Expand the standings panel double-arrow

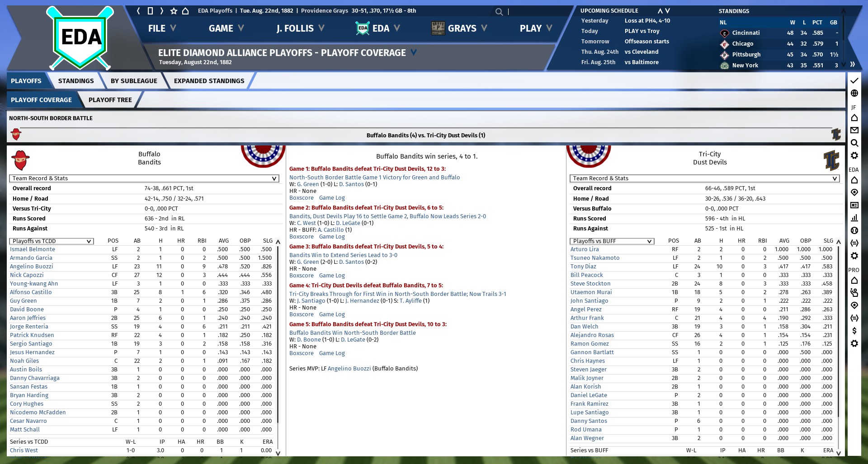pyautogui.click(x=852, y=64)
